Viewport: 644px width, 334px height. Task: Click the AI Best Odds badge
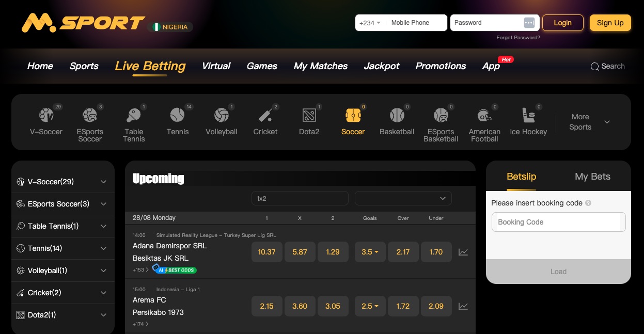[x=175, y=269]
